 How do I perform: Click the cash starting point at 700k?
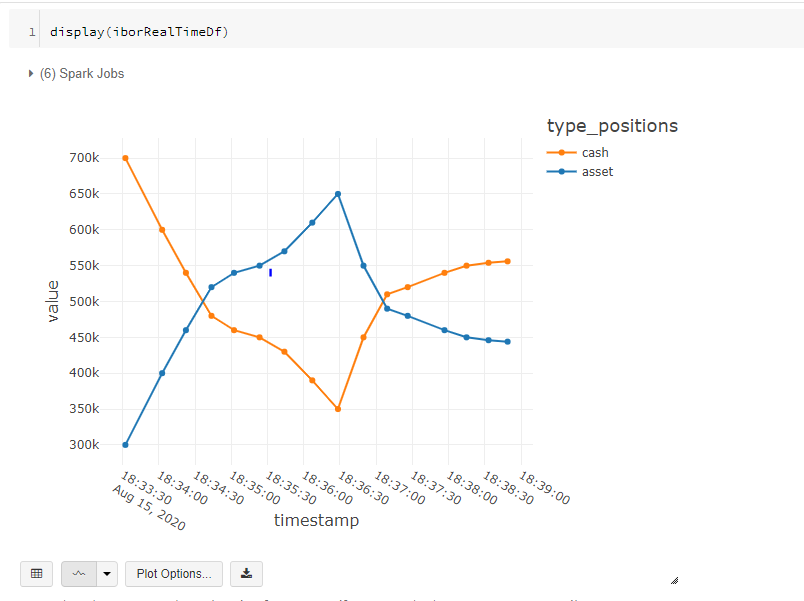(x=126, y=158)
